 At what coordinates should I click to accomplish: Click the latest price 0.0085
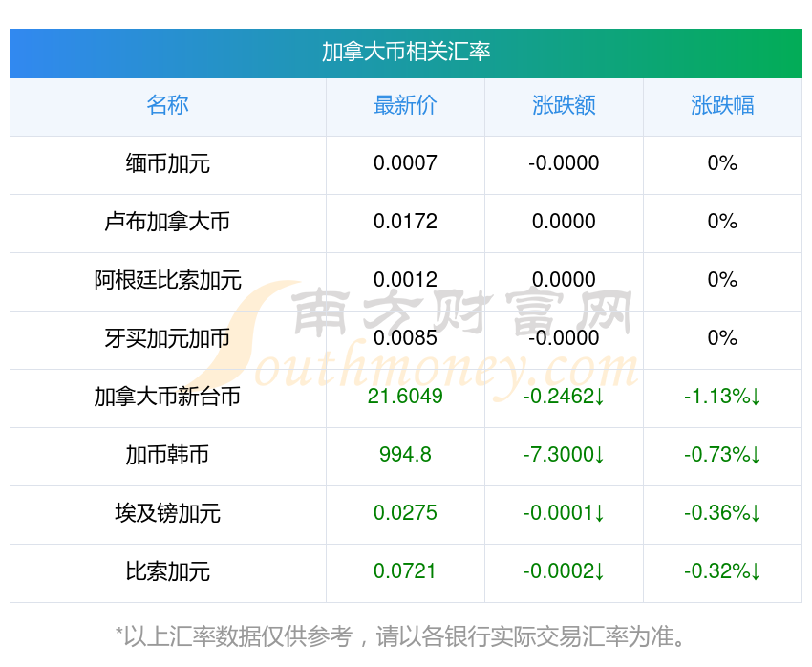click(405, 338)
